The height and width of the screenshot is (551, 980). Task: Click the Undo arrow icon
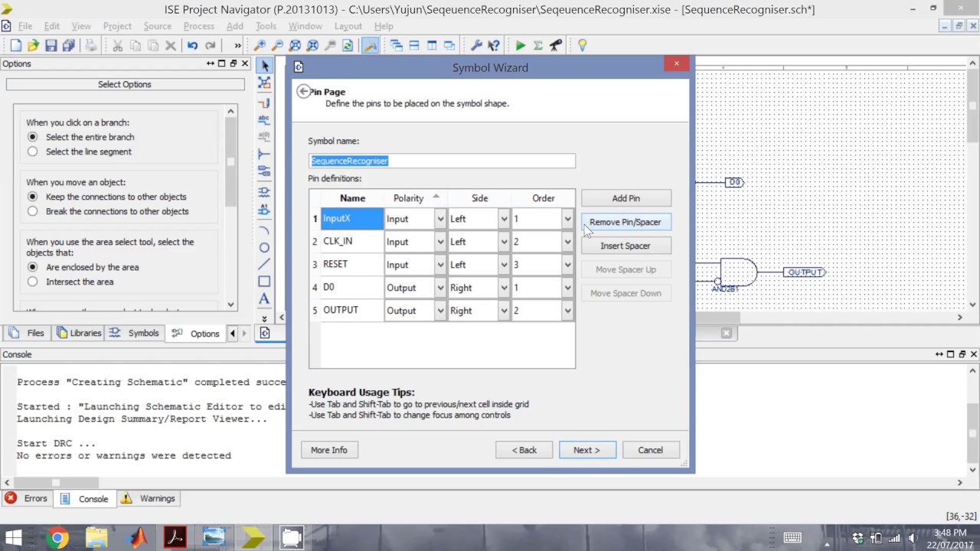pos(192,46)
